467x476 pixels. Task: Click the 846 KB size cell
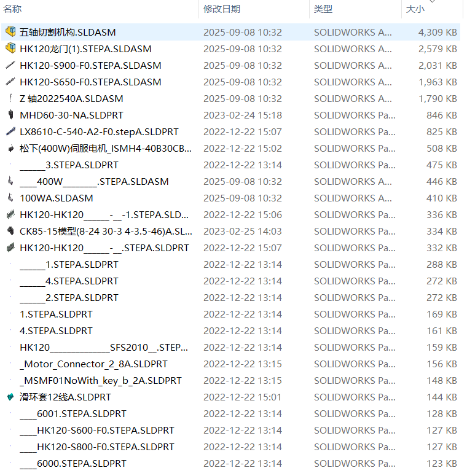click(x=442, y=115)
